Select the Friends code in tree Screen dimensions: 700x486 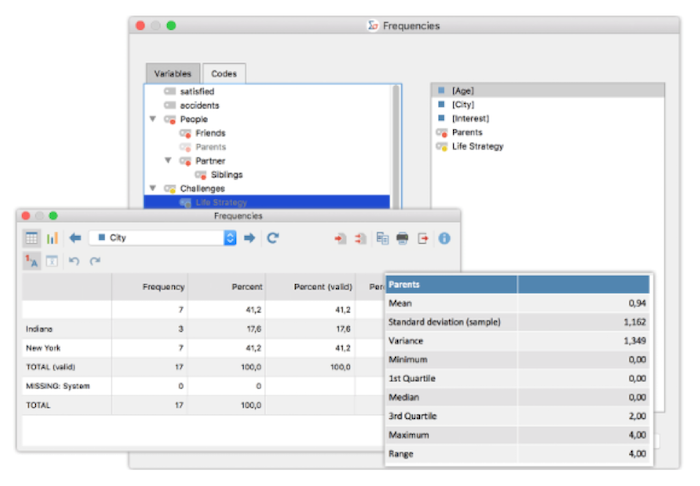point(210,133)
